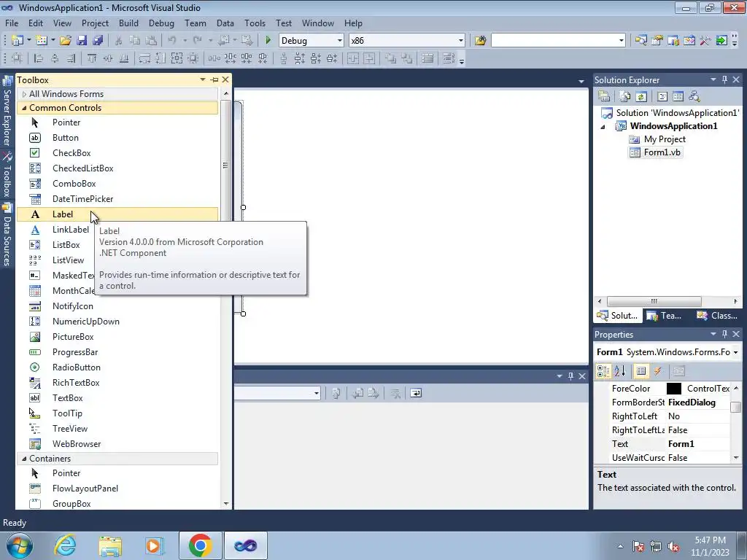Click Categorized view icon in Properties
747x560 pixels.
coord(603,371)
